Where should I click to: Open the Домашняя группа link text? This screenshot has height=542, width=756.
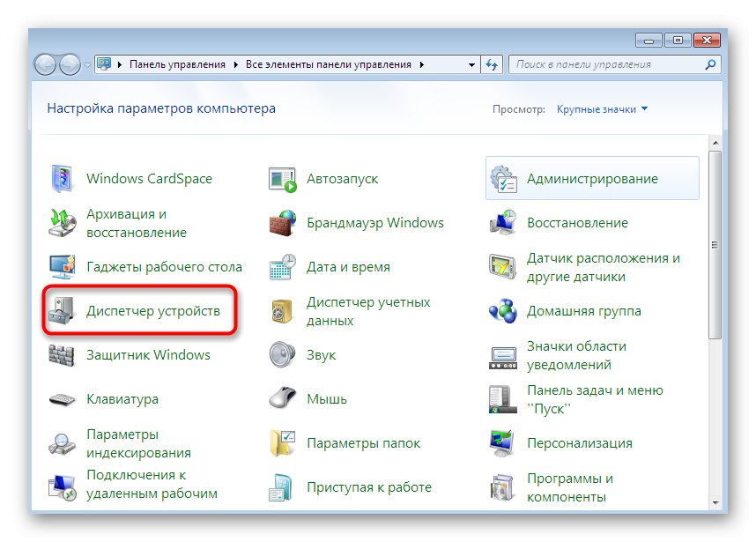[x=584, y=311]
